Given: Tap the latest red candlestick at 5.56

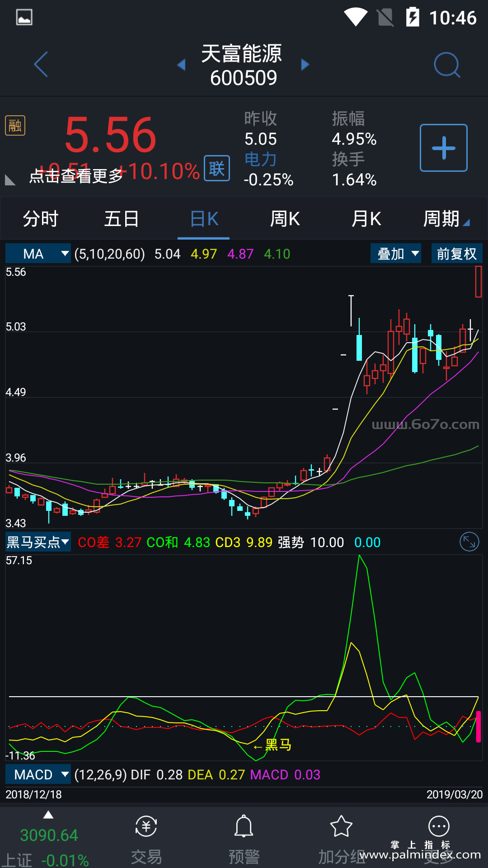Looking at the screenshot, I should coord(479,282).
